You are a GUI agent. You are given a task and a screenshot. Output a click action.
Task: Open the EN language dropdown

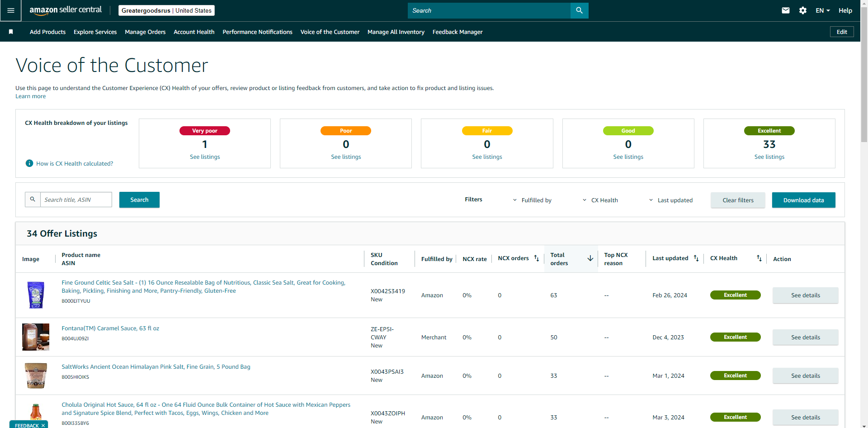(823, 10)
